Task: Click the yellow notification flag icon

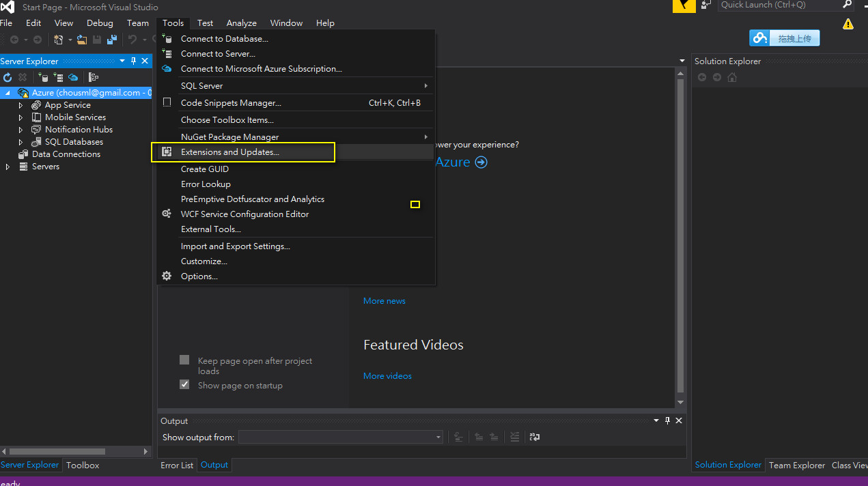Action: click(x=684, y=5)
